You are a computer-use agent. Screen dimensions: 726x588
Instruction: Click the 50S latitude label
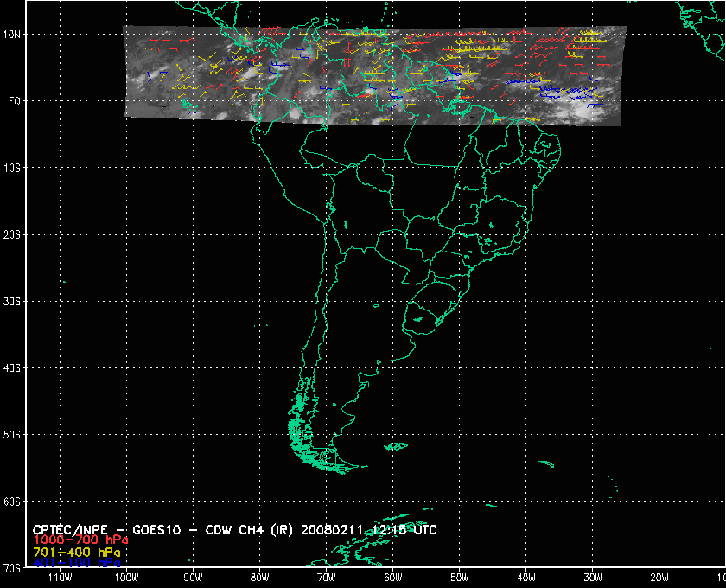pyautogui.click(x=12, y=435)
